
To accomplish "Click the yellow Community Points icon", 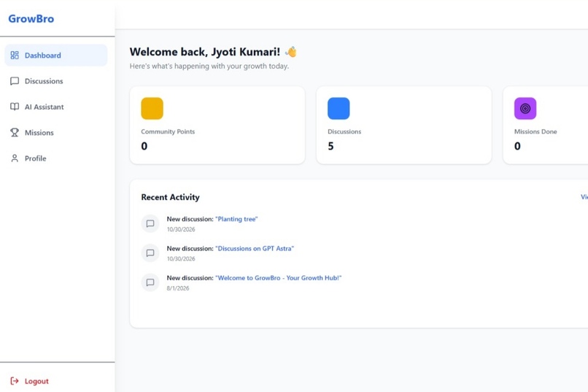I will point(152,109).
